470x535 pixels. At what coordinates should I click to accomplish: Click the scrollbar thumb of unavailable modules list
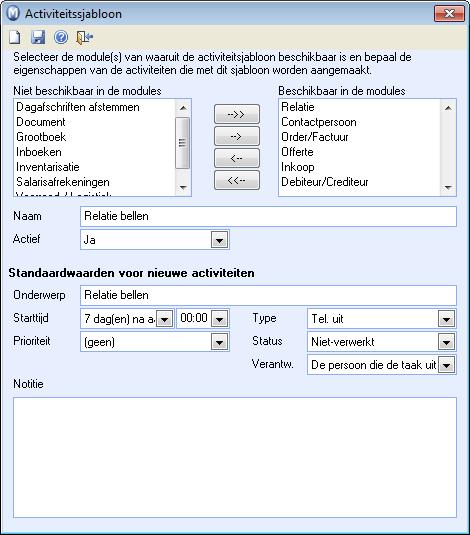click(x=183, y=143)
